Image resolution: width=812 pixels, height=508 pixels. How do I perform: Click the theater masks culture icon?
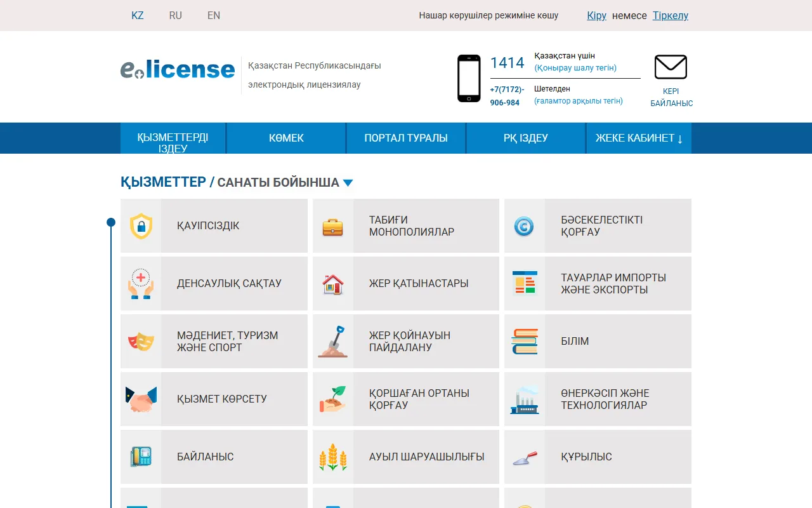(141, 342)
